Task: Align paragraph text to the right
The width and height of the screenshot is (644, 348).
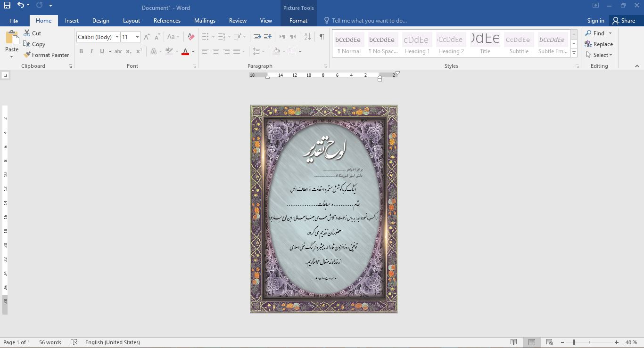Action: click(x=226, y=51)
